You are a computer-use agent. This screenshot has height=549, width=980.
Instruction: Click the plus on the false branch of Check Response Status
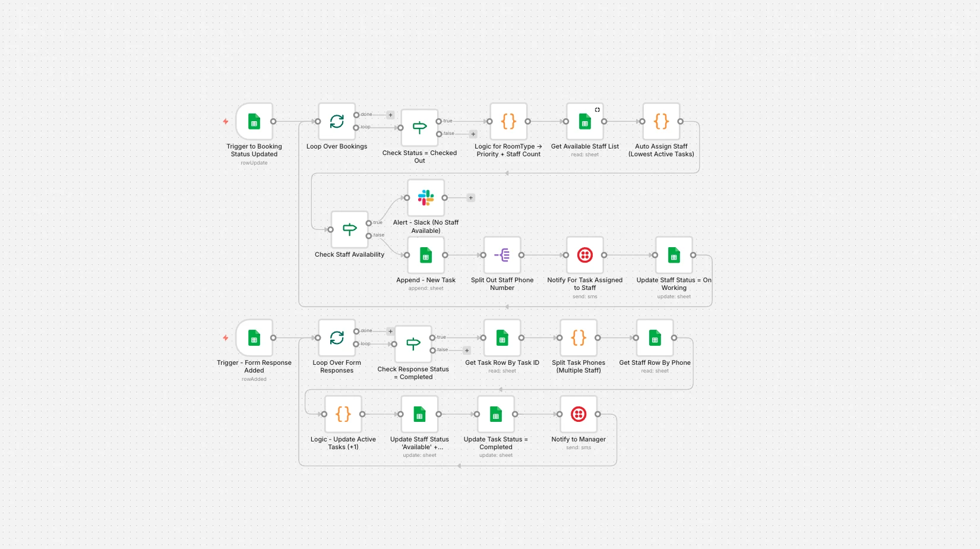click(467, 350)
